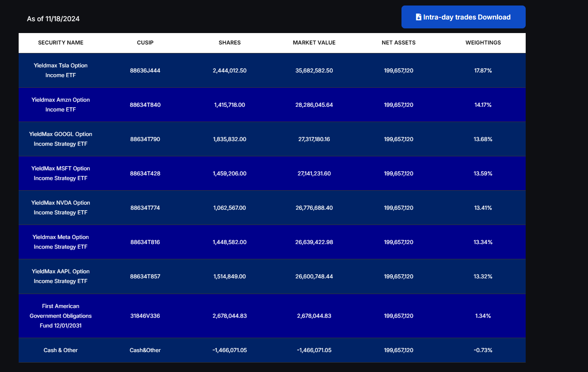Click shares value 1,514,849.00
Viewport: 588px width, 372px height.
point(229,276)
